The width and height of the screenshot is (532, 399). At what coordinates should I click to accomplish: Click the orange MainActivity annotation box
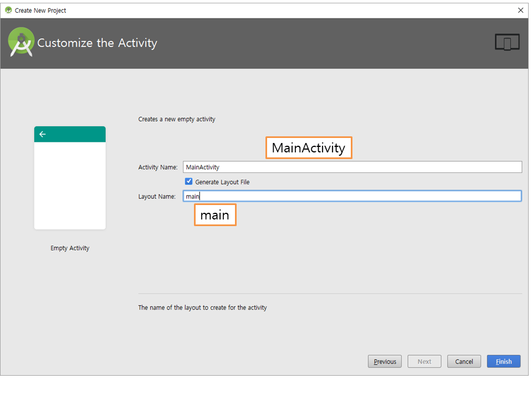(x=309, y=148)
